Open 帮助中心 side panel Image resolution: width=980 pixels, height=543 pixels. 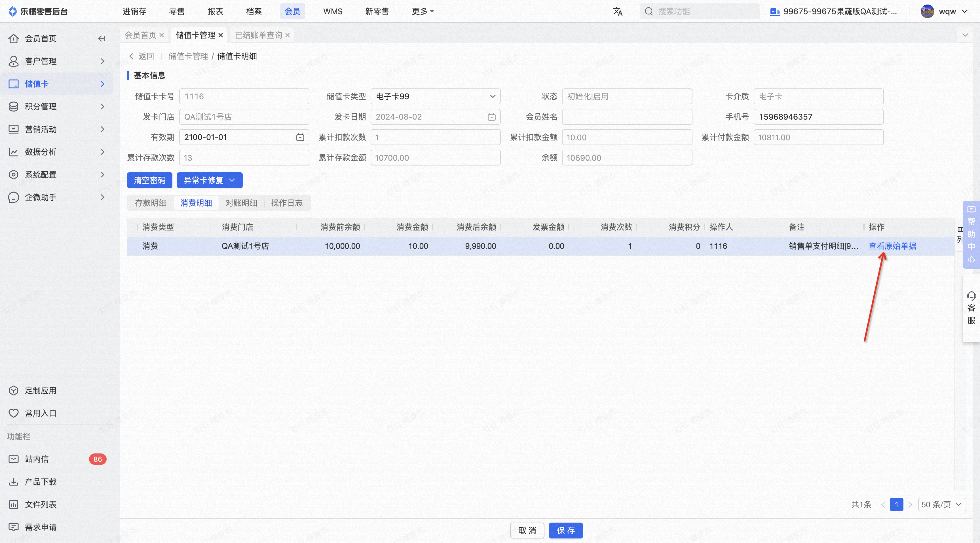pos(971,234)
